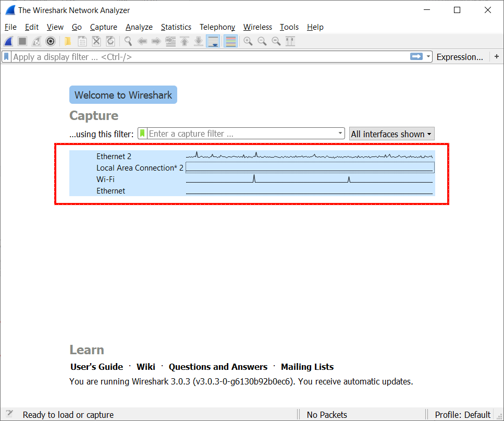The image size is (504, 421).
Task: Click the Restart current capture icon
Action: (x=36, y=41)
